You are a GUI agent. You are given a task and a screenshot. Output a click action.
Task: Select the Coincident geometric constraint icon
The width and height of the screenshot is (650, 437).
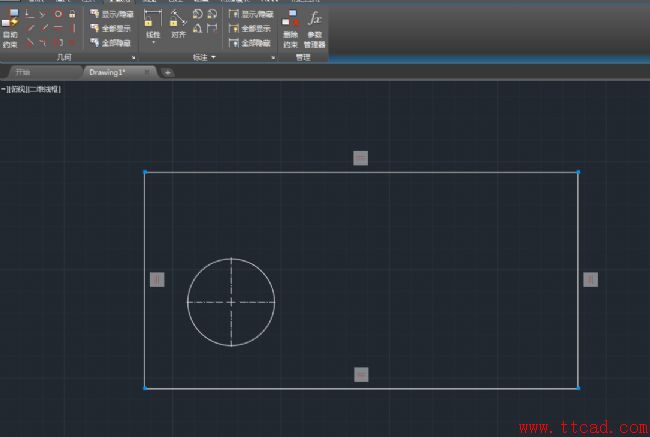(x=29, y=14)
